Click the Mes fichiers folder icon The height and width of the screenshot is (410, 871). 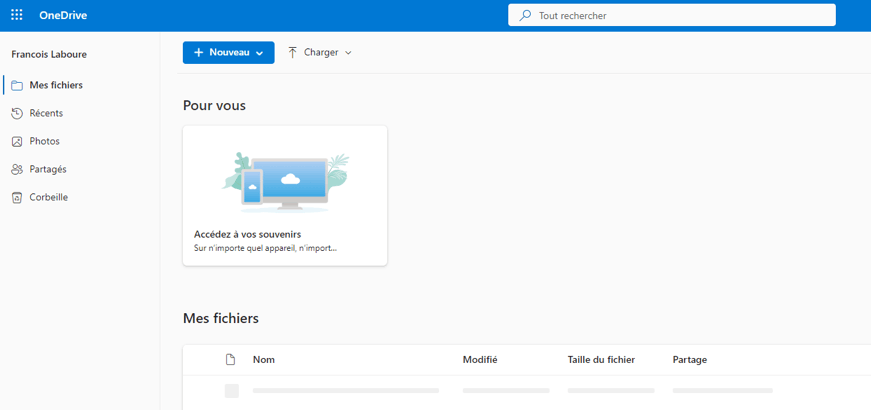tap(17, 86)
